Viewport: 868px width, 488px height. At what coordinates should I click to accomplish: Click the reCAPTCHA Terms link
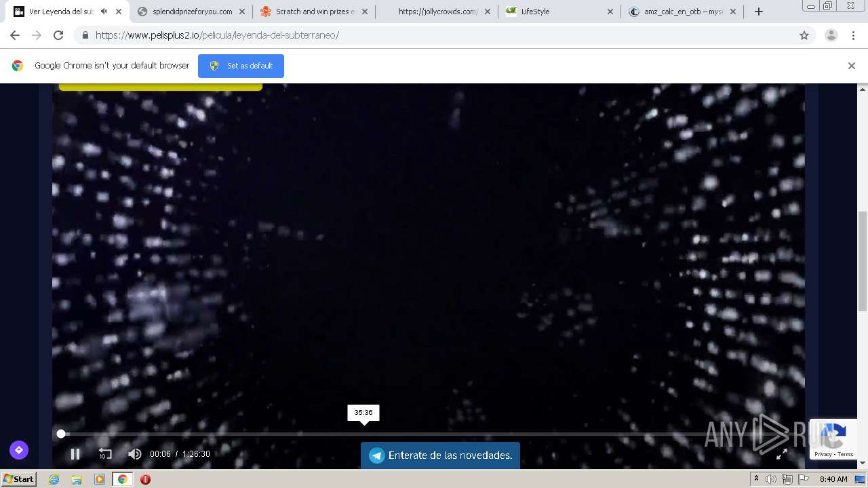point(846,454)
